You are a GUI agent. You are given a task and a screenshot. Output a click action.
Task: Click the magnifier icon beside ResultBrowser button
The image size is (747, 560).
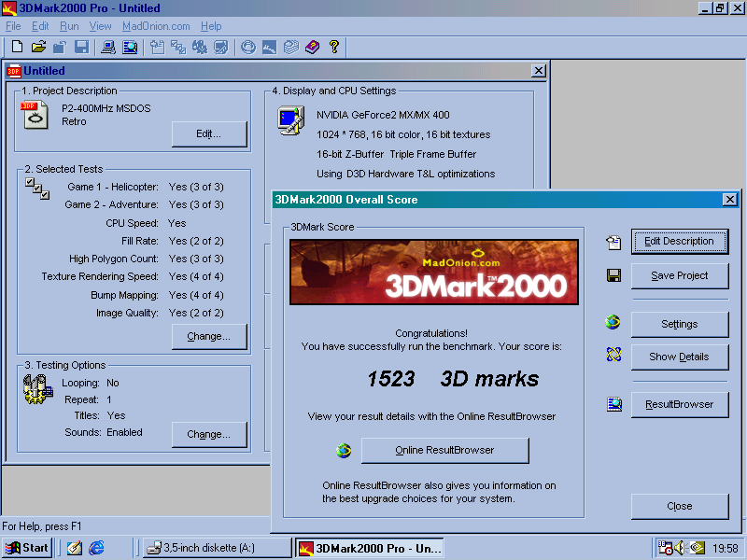[x=614, y=404]
